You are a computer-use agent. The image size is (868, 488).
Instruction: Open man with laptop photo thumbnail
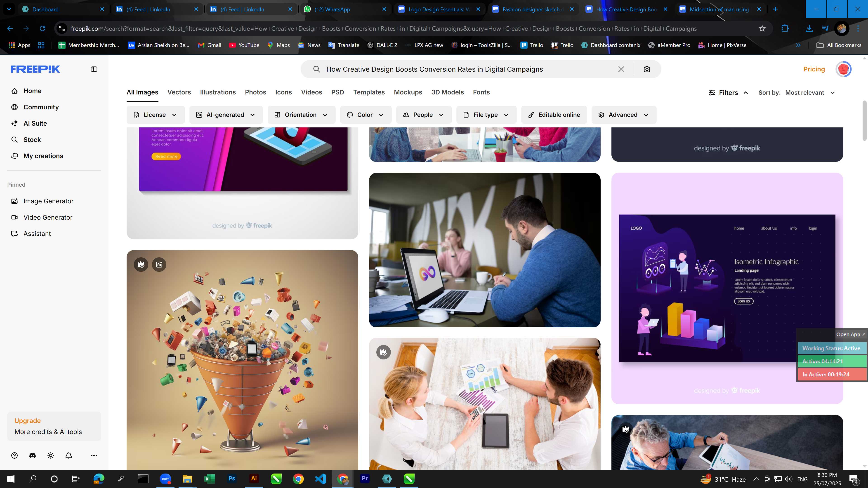(x=485, y=250)
